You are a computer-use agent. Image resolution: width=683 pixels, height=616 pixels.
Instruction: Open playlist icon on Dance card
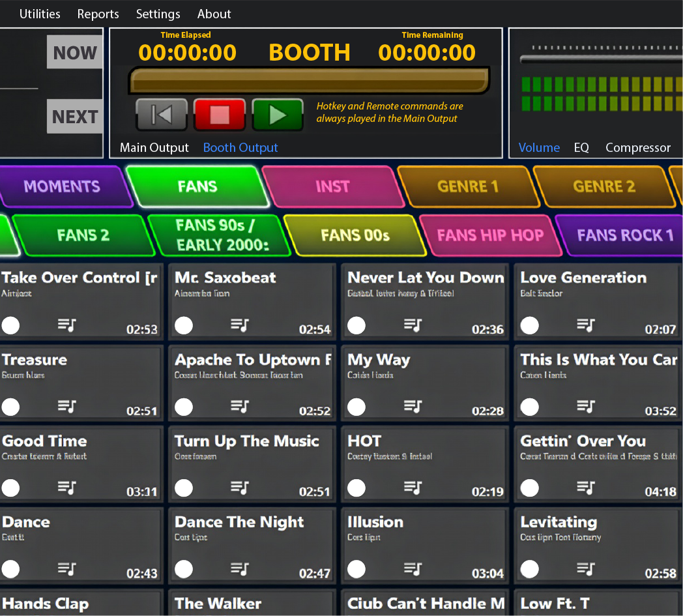[x=66, y=568]
